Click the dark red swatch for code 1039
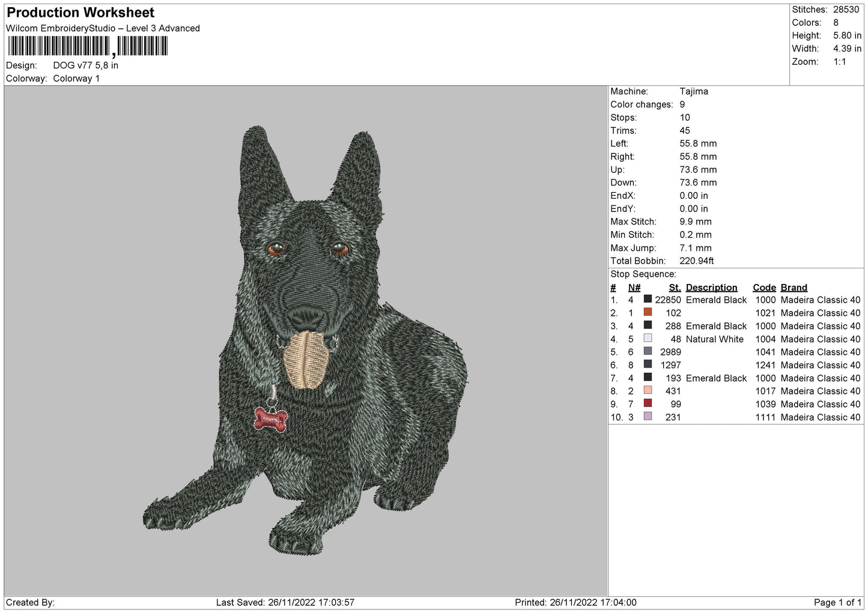 pos(648,403)
